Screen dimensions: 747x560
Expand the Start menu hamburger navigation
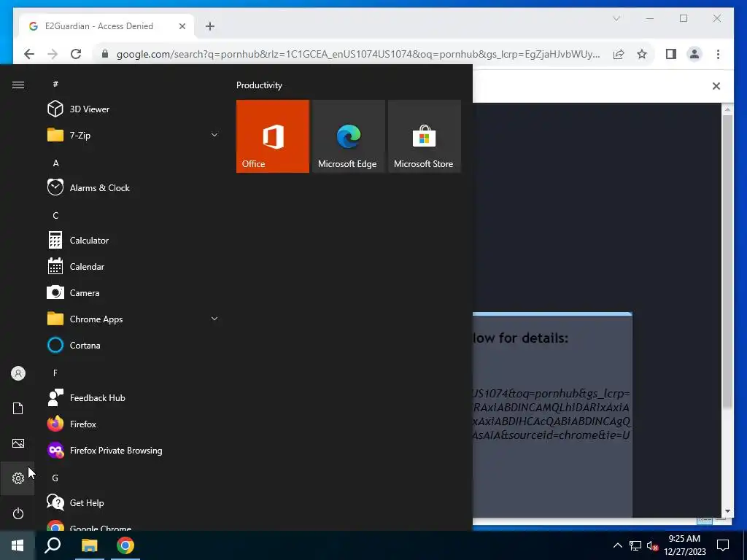tap(18, 85)
